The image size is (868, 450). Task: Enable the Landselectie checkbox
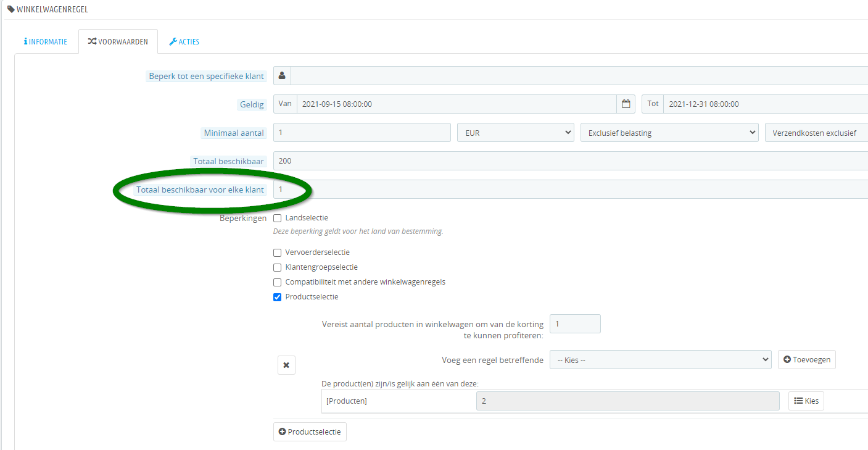click(278, 218)
